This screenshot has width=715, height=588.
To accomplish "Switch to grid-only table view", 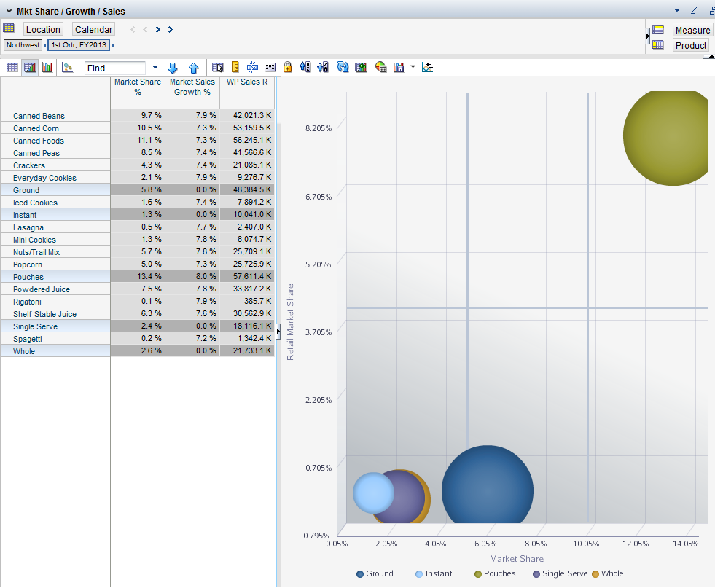I will click(12, 68).
